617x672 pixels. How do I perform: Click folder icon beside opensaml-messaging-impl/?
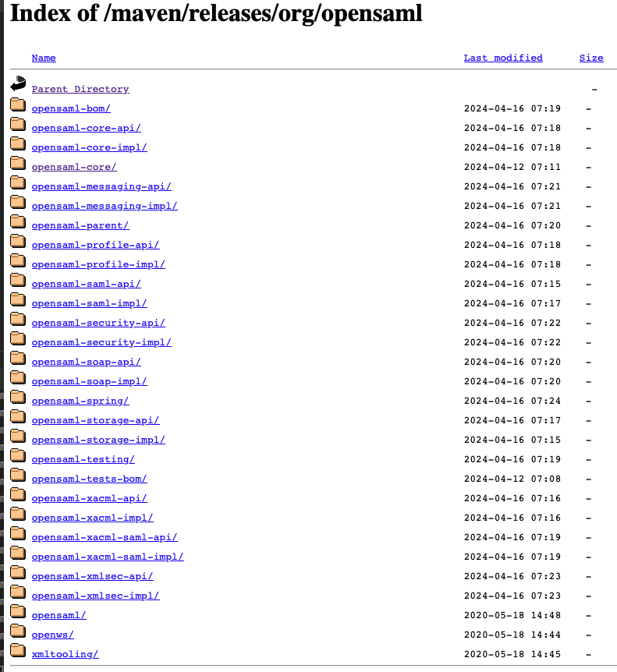point(18,202)
